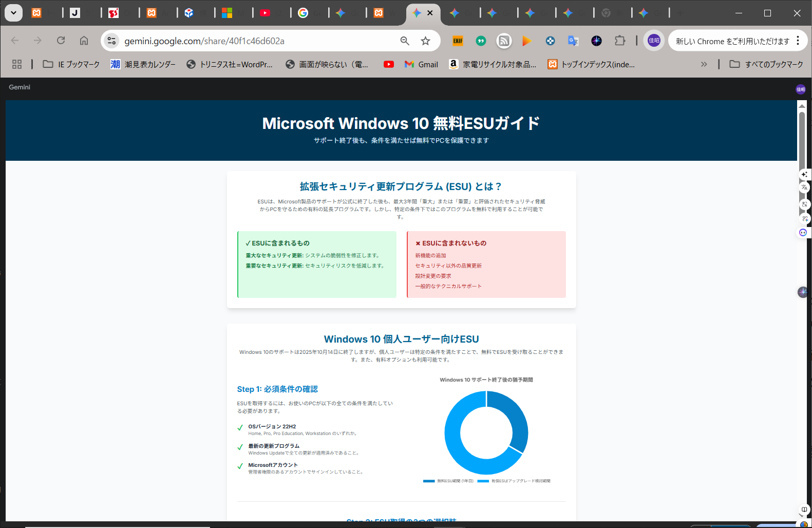Image resolution: width=812 pixels, height=528 pixels.
Task: Open the YouTube bookmark icon
Action: (389, 64)
